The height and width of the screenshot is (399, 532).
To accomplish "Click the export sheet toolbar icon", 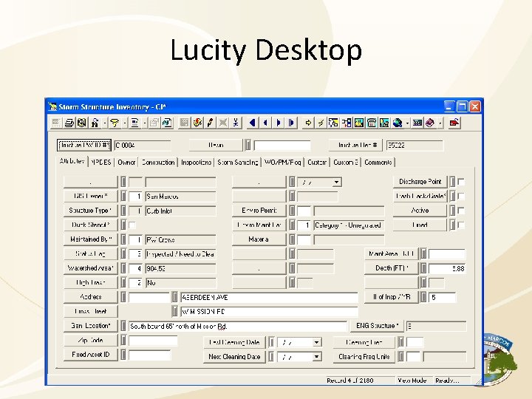I will point(167,123).
